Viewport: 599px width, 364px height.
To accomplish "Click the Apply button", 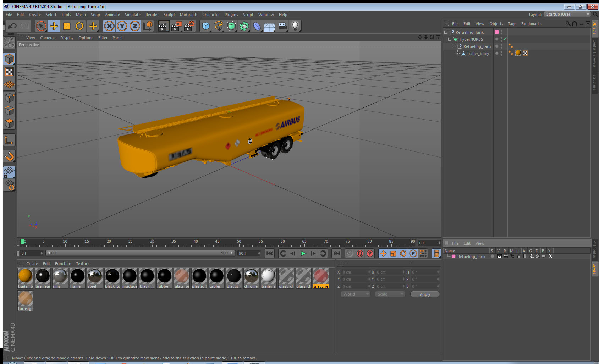I will click(x=425, y=294).
